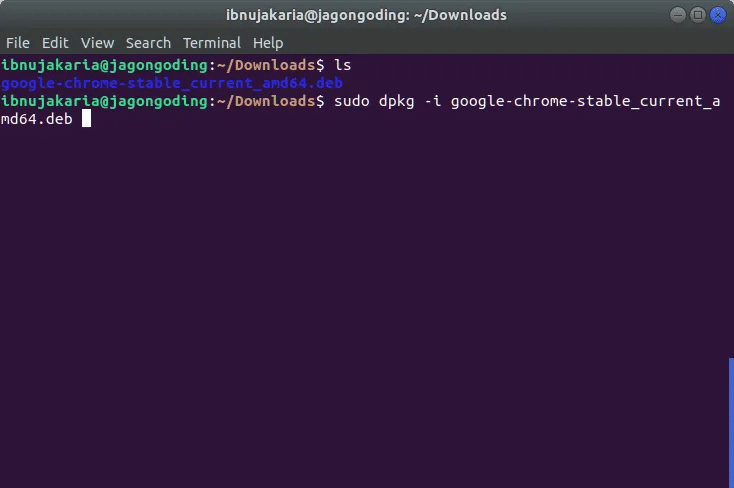Click the 'dpkg' word in command
Viewport: 734px width, 488px height.
pyautogui.click(x=396, y=102)
